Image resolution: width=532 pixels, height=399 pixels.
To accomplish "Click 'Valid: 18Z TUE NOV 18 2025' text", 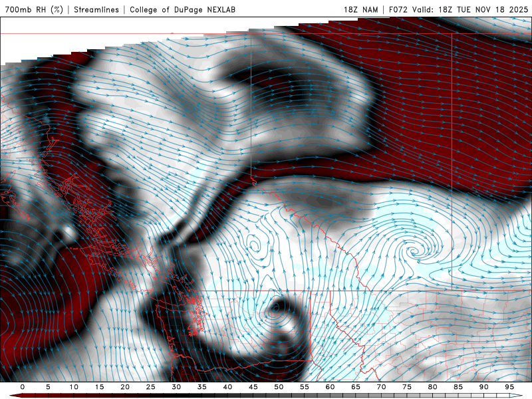I will pyautogui.click(x=470, y=9).
